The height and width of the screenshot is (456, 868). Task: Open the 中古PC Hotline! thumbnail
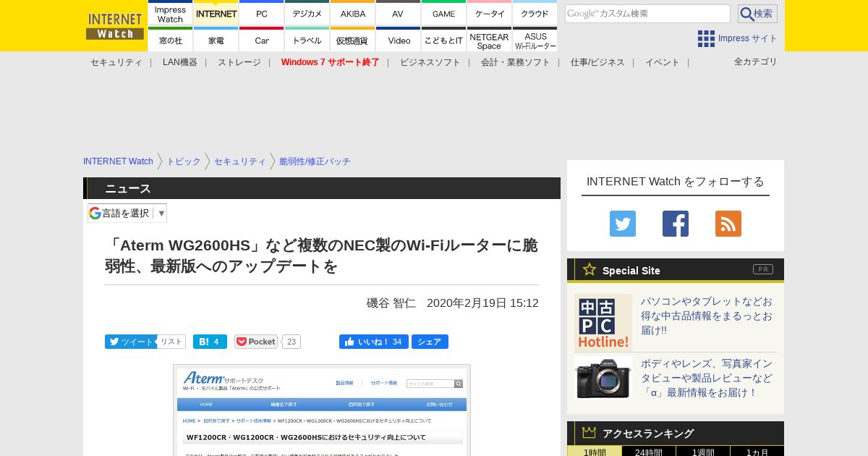pos(603,323)
